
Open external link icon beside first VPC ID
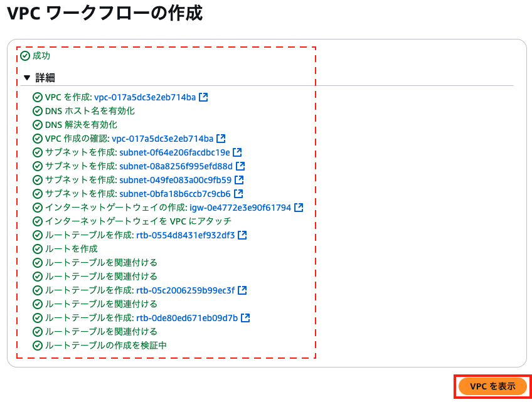click(x=203, y=97)
